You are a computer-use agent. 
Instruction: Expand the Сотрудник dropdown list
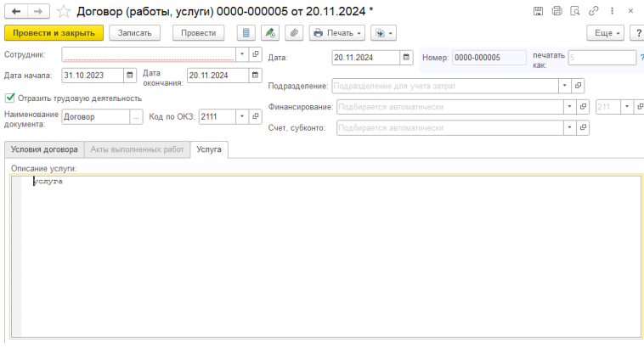(x=241, y=54)
